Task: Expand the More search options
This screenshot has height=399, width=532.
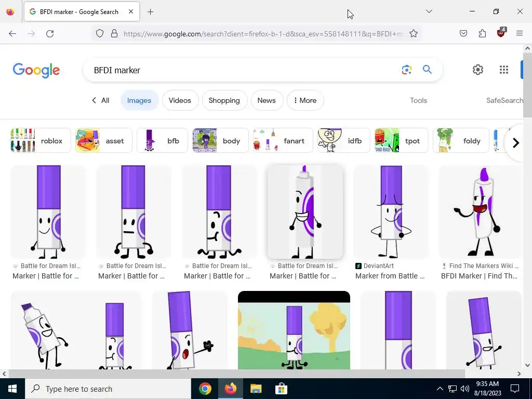Action: 305,100
